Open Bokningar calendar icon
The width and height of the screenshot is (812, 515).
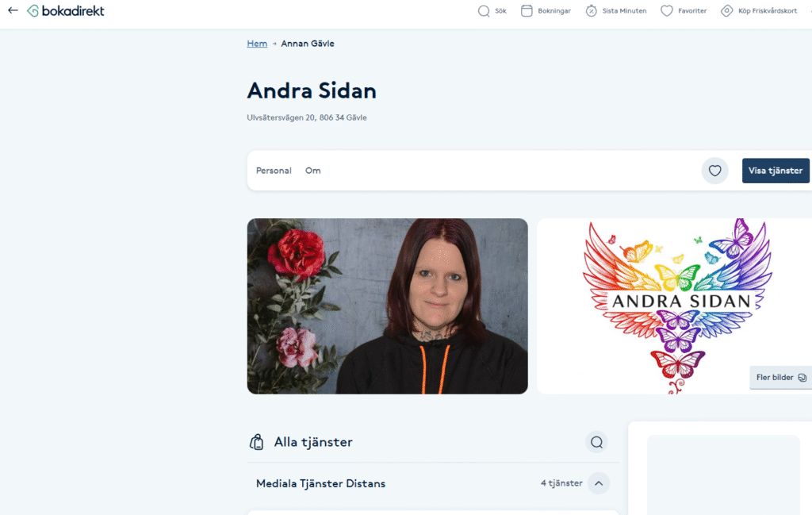527,11
